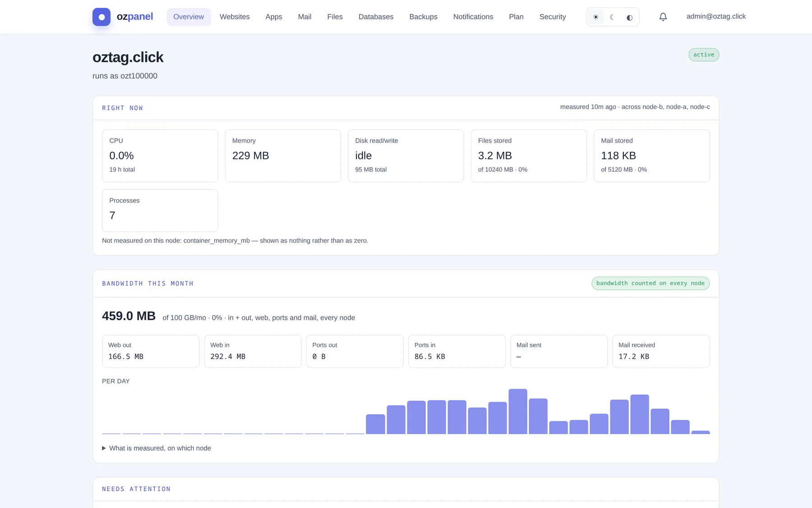
Task: Select the Memory 229 MB card
Action: coord(283,156)
